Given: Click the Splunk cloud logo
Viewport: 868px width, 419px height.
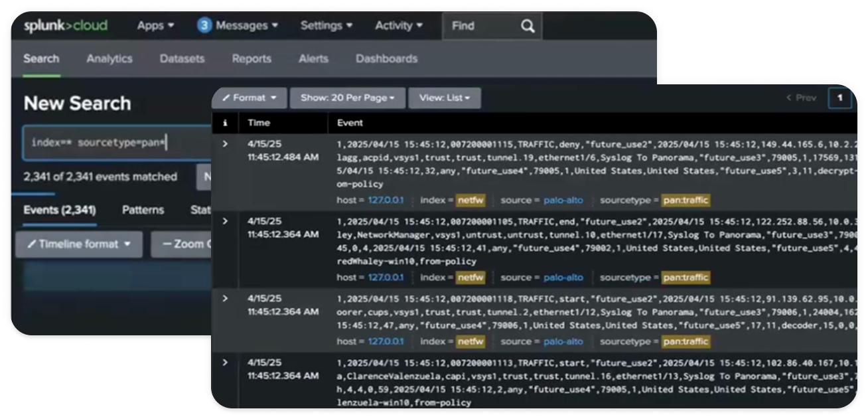Looking at the screenshot, I should 66,26.
